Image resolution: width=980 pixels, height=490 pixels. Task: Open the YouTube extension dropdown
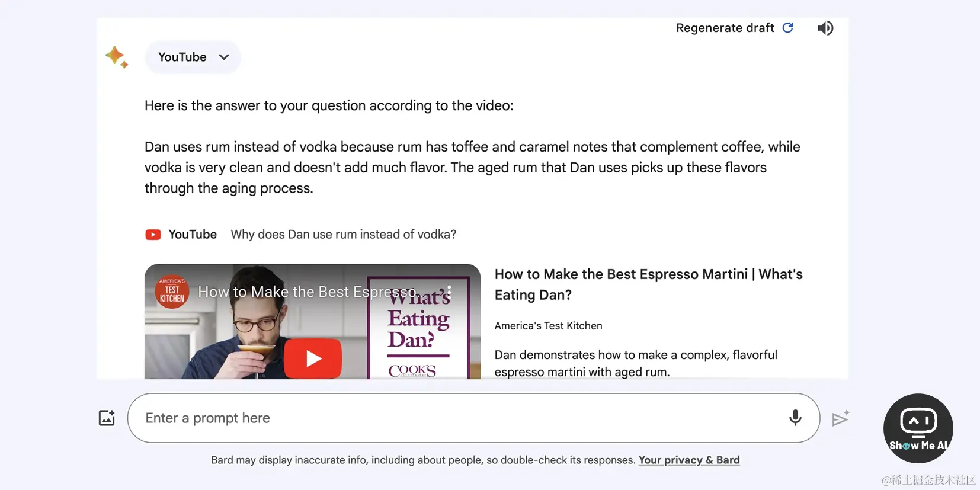pyautogui.click(x=193, y=57)
